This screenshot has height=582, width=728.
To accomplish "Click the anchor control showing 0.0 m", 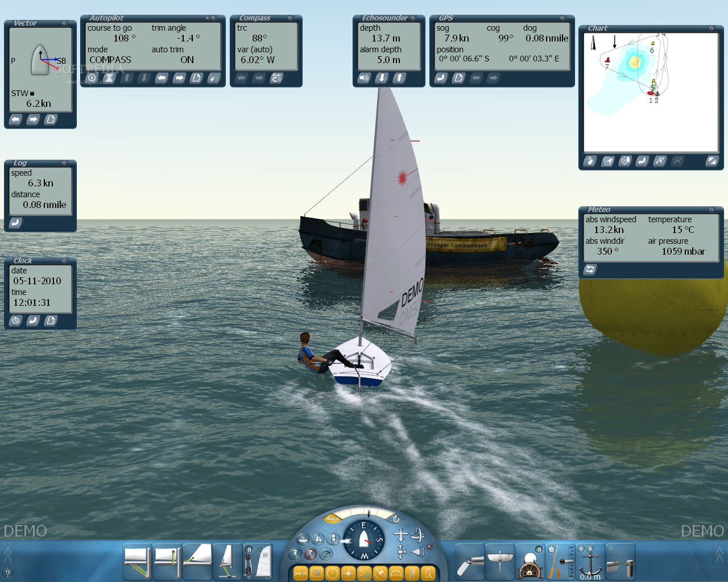I will coord(590,562).
